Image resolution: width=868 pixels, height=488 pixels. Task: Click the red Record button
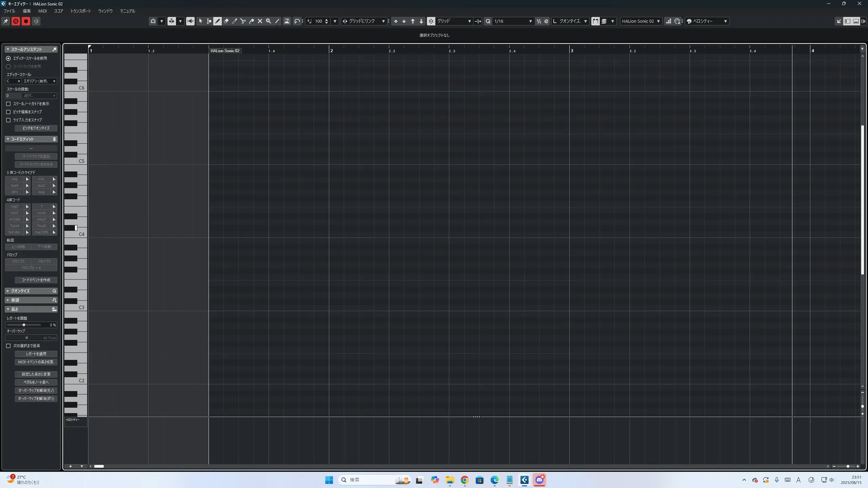tap(26, 21)
